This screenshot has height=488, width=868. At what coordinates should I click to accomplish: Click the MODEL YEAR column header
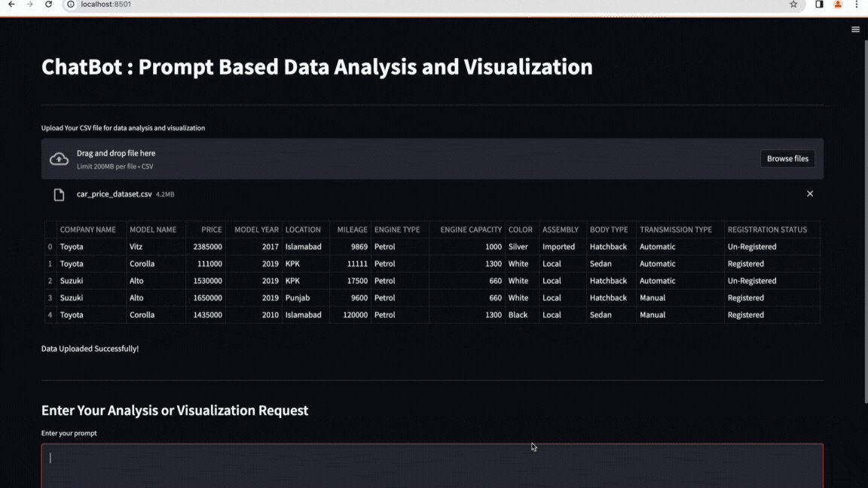pos(256,230)
